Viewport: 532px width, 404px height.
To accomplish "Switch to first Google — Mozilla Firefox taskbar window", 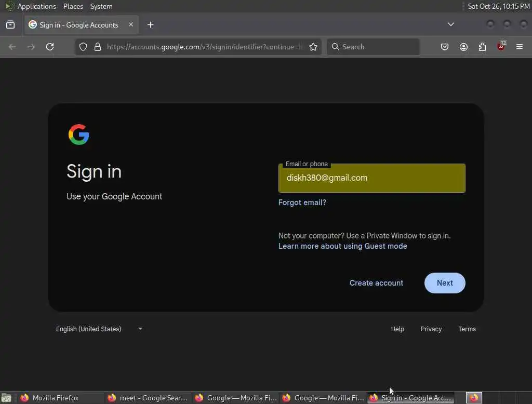I will pyautogui.click(x=235, y=398).
